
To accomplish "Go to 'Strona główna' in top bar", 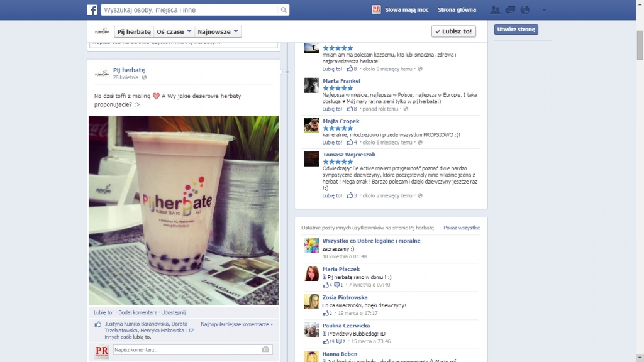I will pos(457,10).
